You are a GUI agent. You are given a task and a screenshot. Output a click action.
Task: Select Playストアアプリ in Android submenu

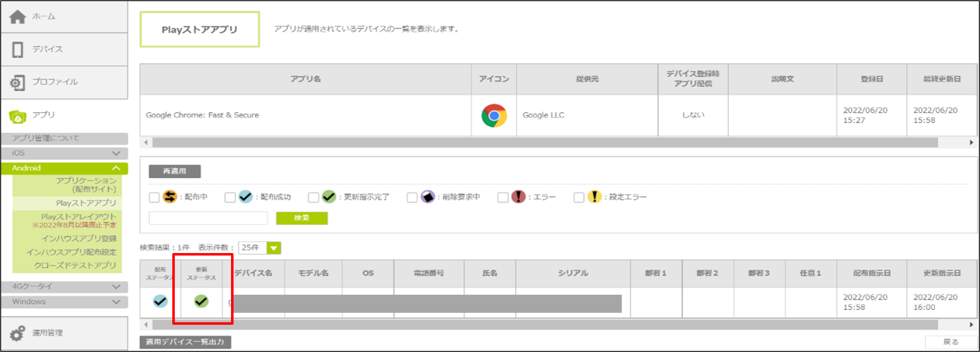coord(86,203)
